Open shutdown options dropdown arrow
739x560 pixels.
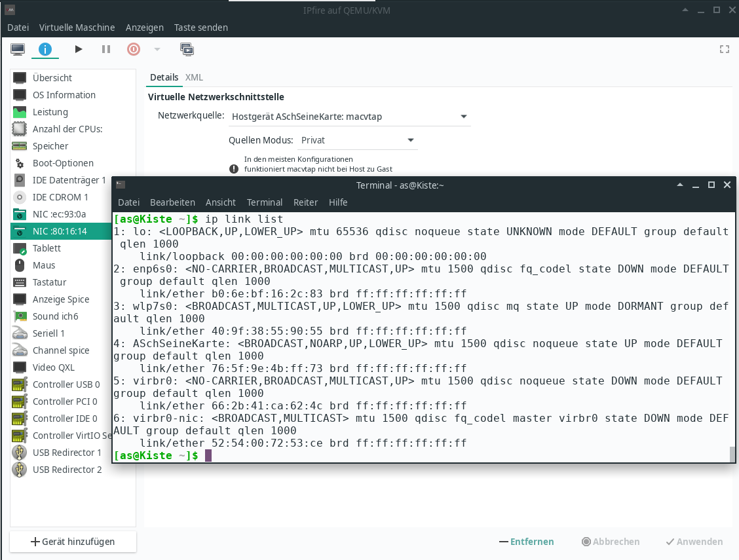click(x=157, y=49)
